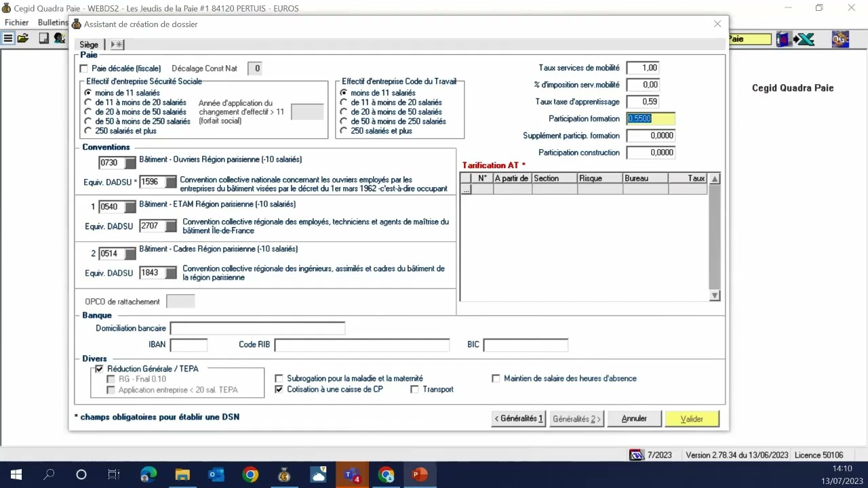
Task: Toggle Paie décalée (fiscale) checkbox
Action: tap(84, 68)
